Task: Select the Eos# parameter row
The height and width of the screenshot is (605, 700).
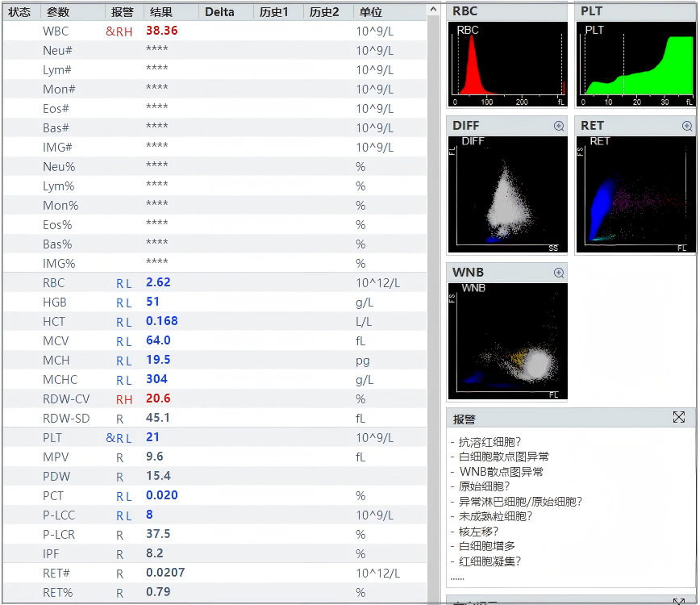Action: (x=215, y=109)
